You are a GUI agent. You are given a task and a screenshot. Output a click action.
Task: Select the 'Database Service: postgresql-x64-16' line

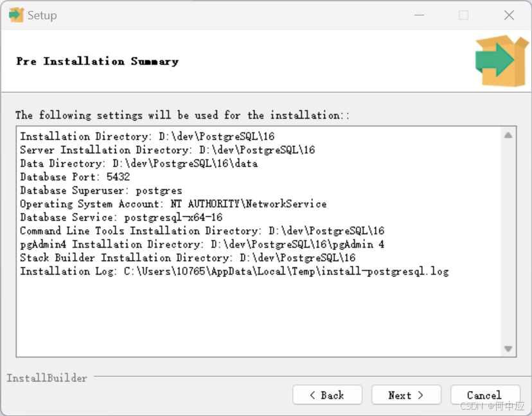click(121, 218)
